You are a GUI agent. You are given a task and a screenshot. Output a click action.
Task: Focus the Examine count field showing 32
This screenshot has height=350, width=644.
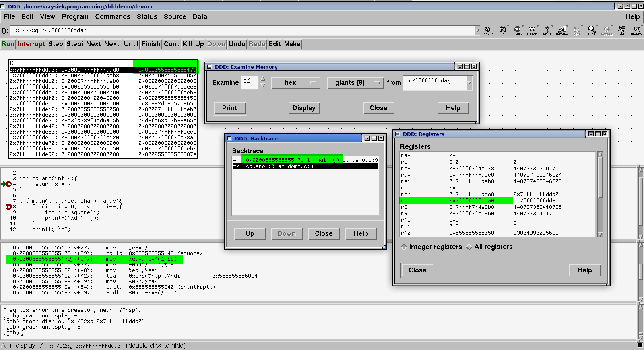pyautogui.click(x=250, y=82)
